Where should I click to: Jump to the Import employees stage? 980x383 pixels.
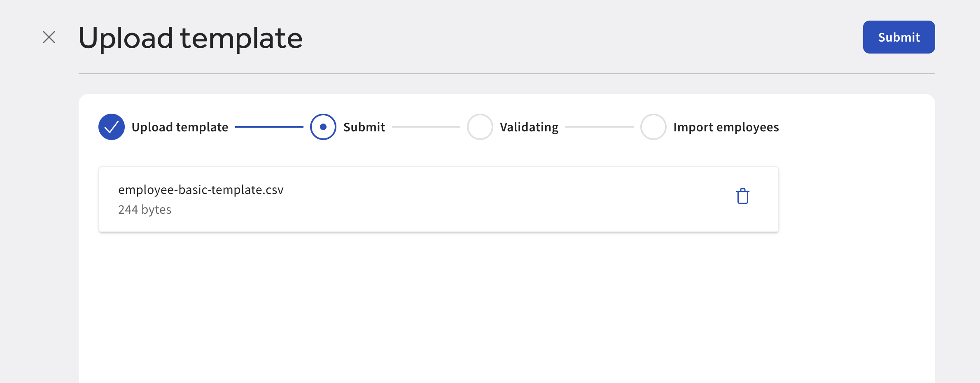[726, 127]
